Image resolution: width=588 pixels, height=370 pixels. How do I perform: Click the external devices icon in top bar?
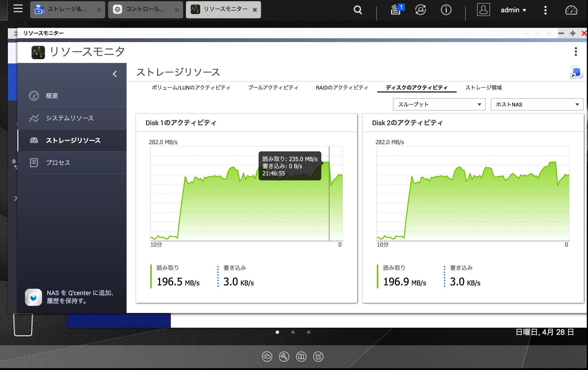click(420, 10)
